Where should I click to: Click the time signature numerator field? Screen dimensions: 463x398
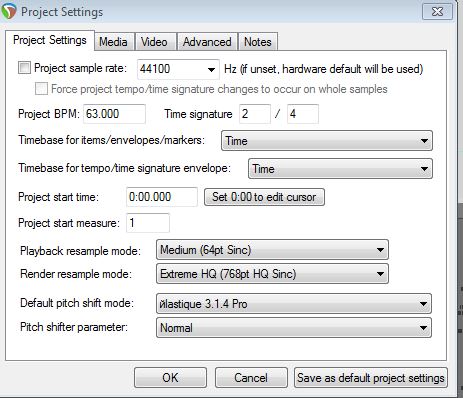point(255,114)
